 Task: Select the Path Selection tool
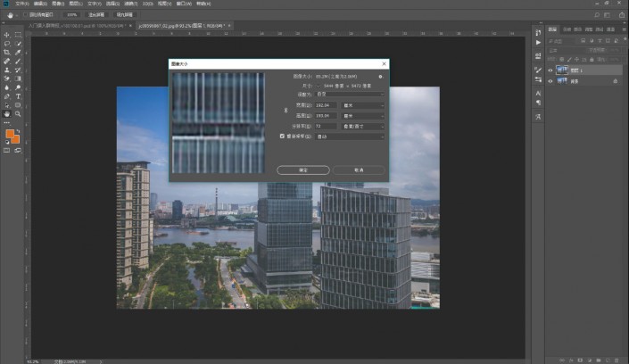click(x=7, y=105)
